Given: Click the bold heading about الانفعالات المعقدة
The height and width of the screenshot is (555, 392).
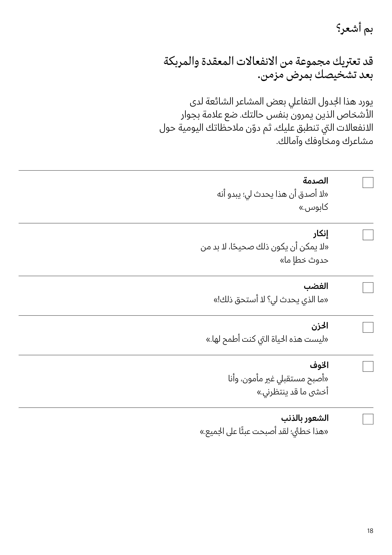Looking at the screenshot, I should [268, 68].
